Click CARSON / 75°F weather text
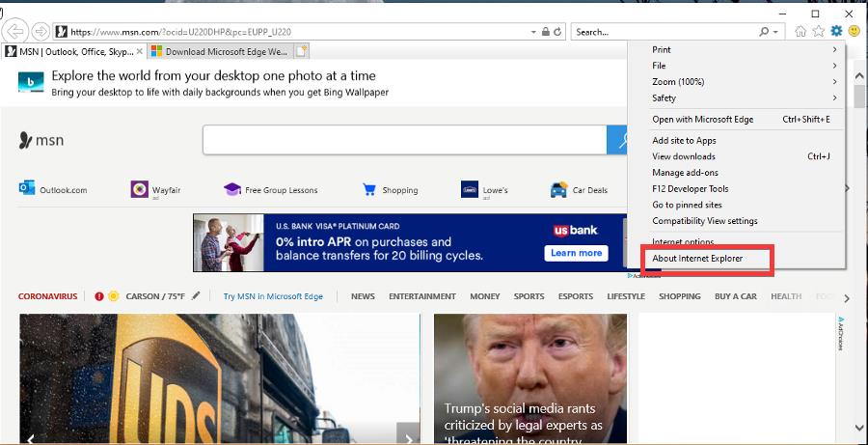Image resolution: width=868 pixels, height=445 pixels. click(155, 296)
